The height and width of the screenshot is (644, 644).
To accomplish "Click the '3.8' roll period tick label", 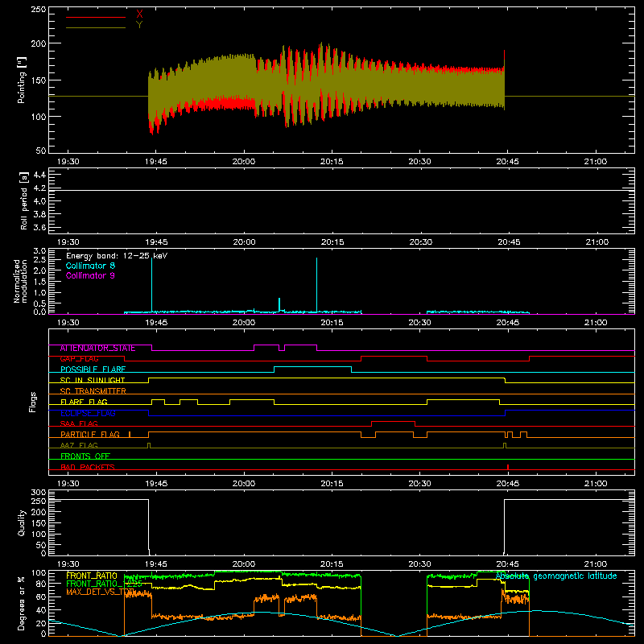I will click(39, 214).
